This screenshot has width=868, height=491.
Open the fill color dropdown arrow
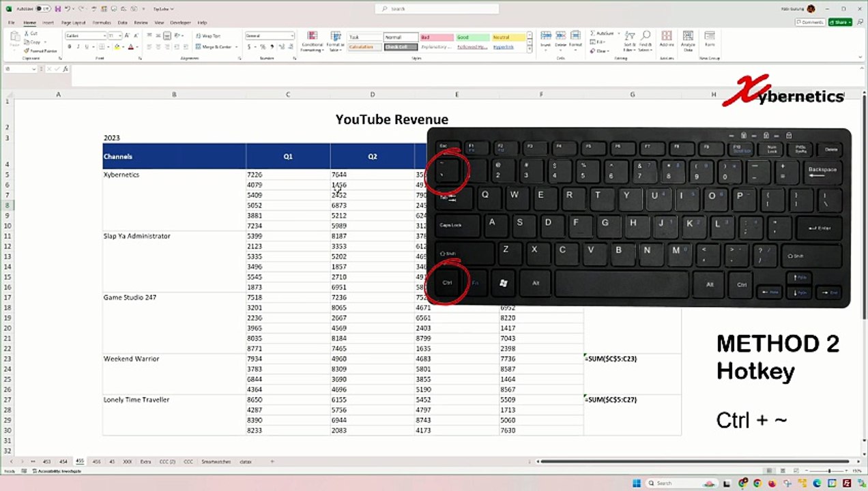click(123, 47)
